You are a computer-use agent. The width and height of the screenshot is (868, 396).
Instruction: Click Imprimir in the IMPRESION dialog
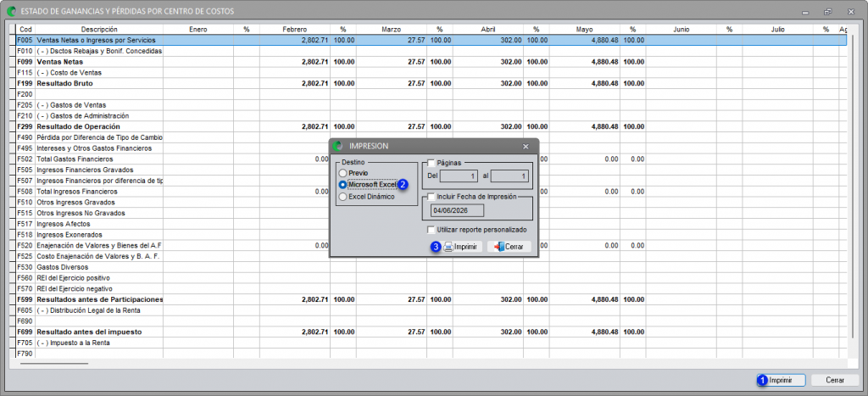tap(462, 247)
